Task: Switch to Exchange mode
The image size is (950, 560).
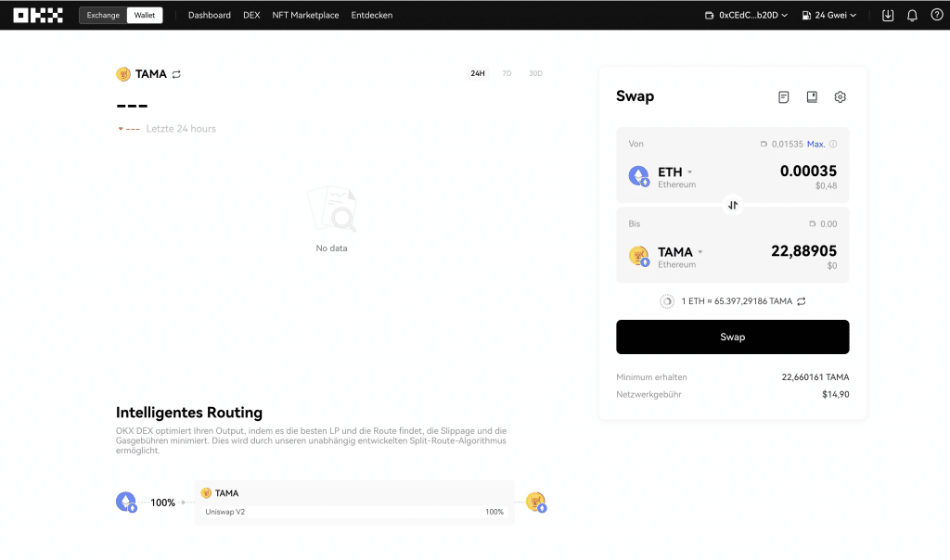Action: click(103, 15)
